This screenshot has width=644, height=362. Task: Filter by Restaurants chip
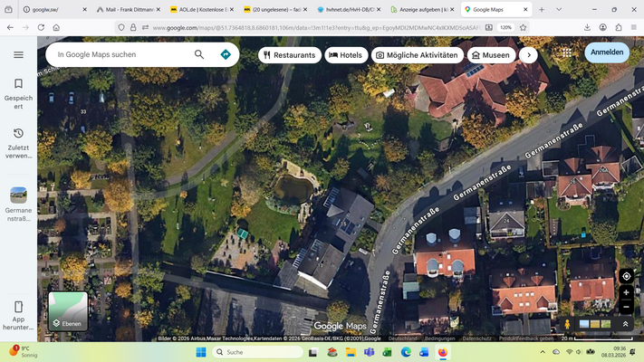click(289, 55)
